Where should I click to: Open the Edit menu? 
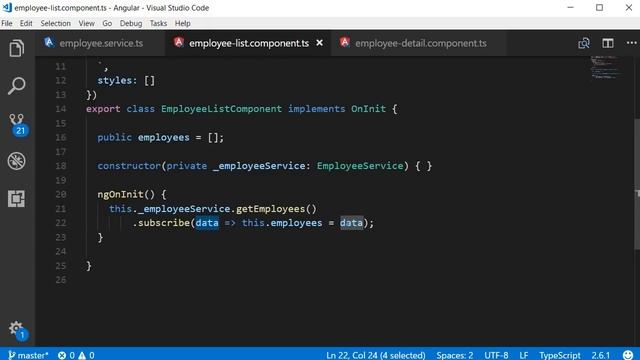pos(26,23)
